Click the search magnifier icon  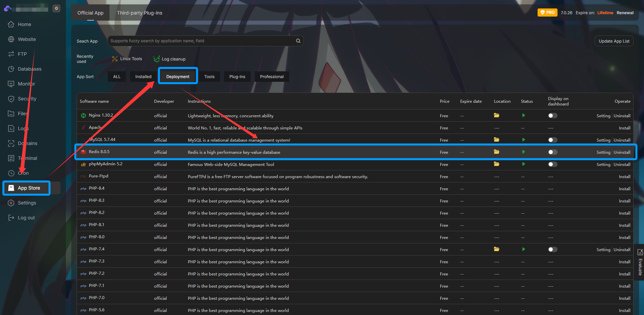click(x=298, y=41)
